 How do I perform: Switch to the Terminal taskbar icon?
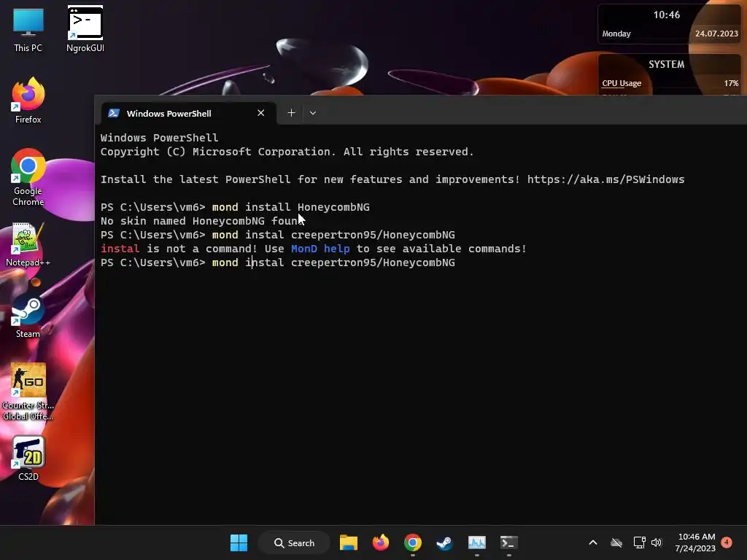click(508, 542)
